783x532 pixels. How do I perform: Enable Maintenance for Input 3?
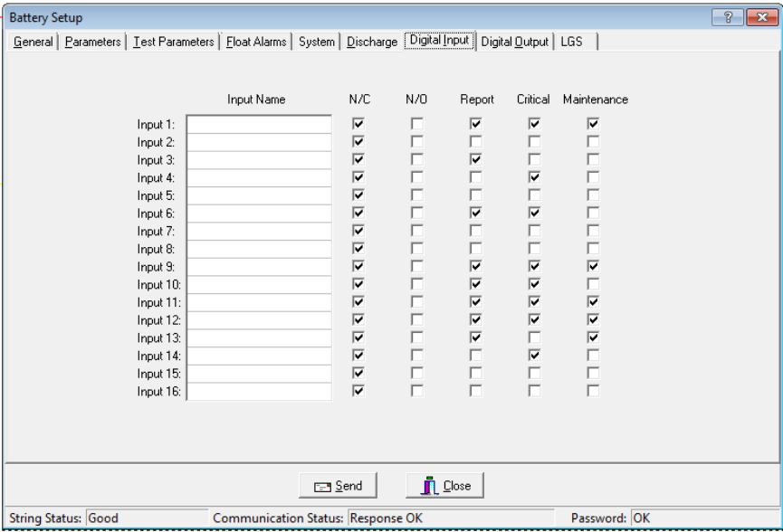click(x=593, y=160)
